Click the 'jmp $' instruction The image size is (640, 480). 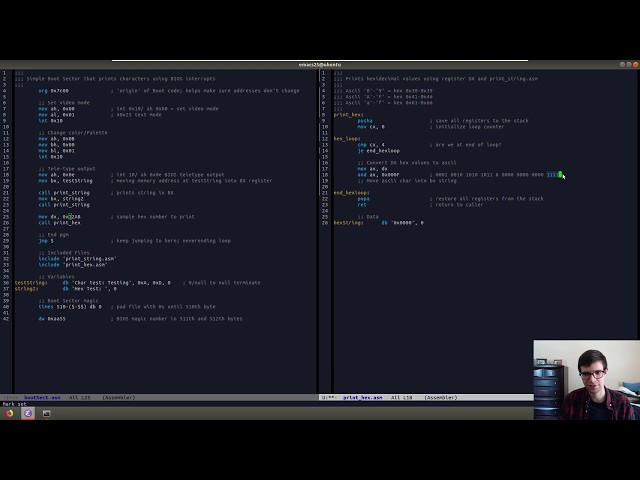46,241
